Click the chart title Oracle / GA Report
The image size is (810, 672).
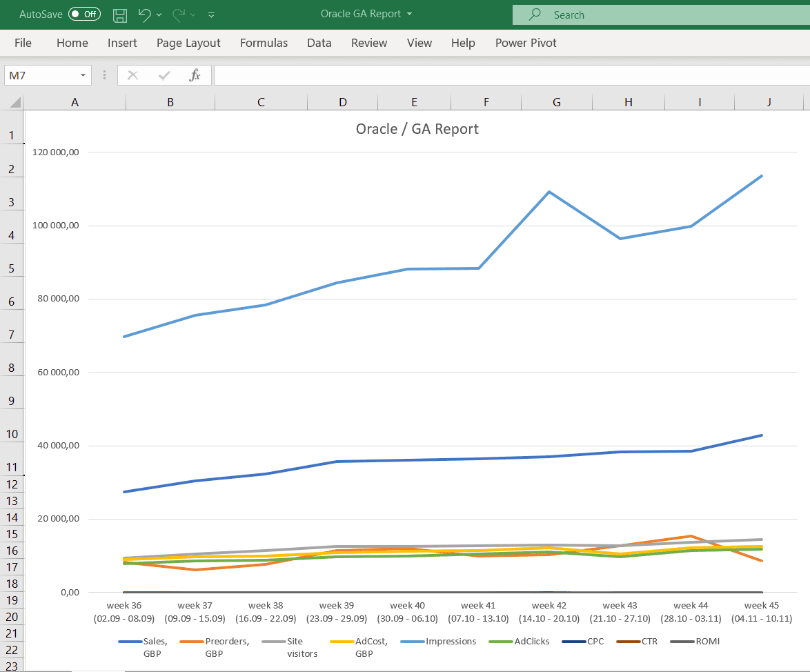click(417, 128)
